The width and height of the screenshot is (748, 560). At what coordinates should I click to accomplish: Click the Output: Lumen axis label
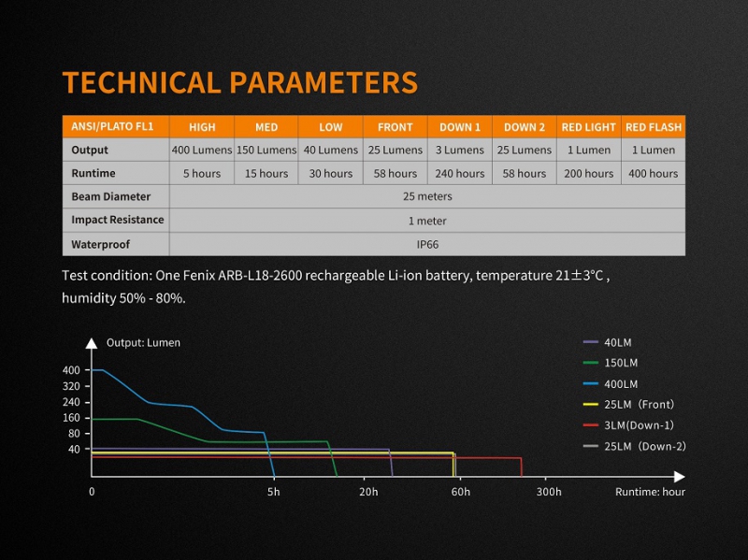pos(143,342)
